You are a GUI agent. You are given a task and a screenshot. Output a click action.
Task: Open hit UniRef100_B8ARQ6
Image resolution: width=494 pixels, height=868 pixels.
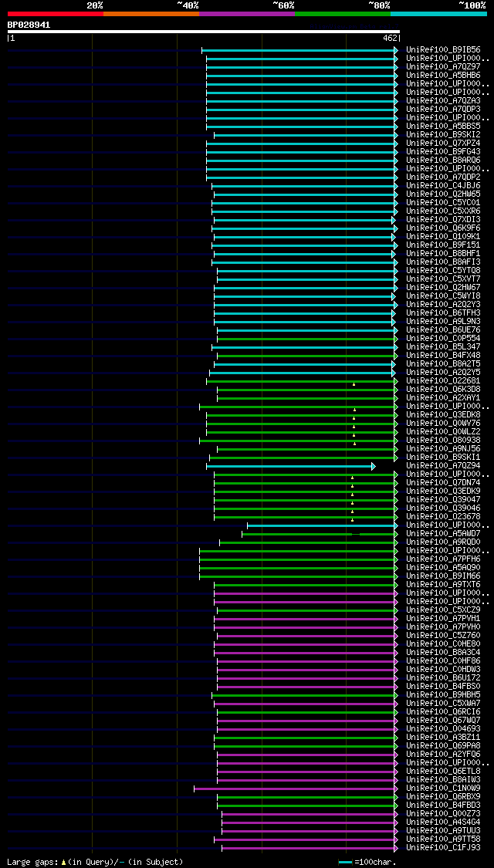pos(443,160)
